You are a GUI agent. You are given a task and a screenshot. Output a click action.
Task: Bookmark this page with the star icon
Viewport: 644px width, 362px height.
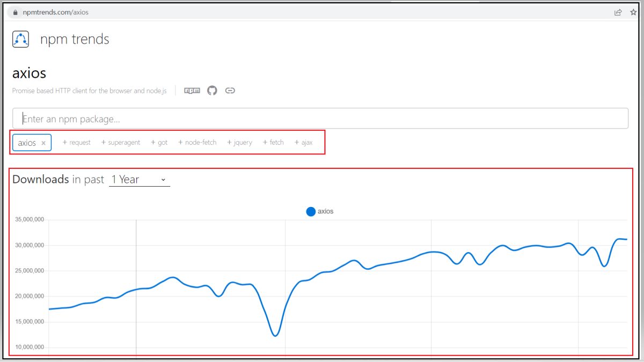coord(633,12)
